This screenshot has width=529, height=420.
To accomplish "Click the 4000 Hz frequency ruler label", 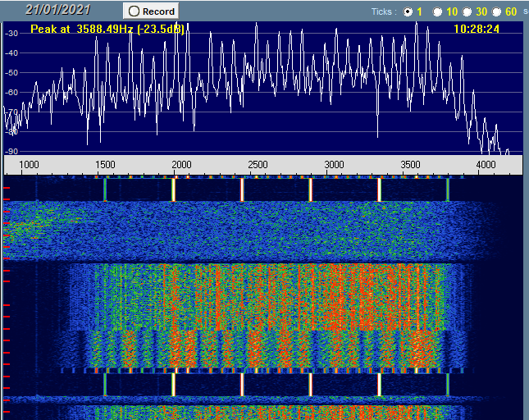I will coord(486,165).
